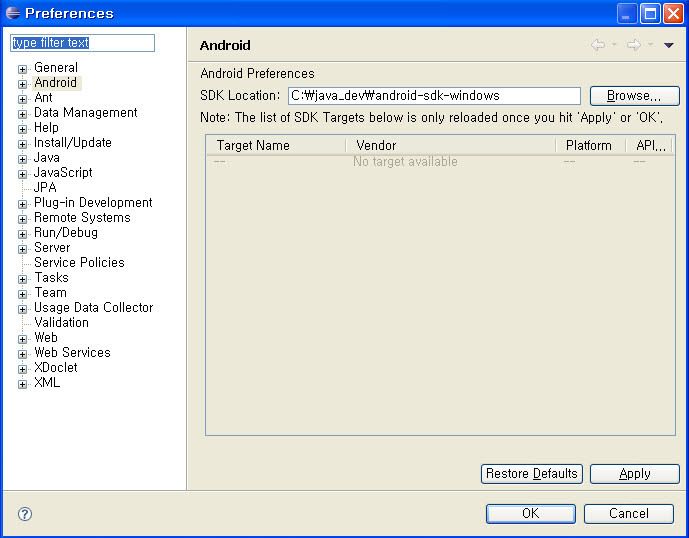This screenshot has width=689, height=538.
Task: Select General preferences category
Action: [56, 68]
